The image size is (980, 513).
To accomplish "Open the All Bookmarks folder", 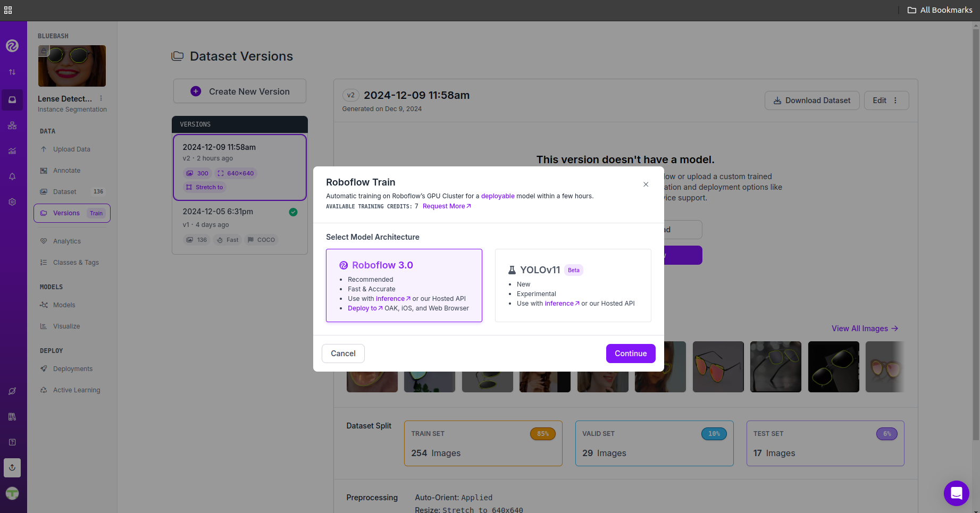I will [940, 10].
